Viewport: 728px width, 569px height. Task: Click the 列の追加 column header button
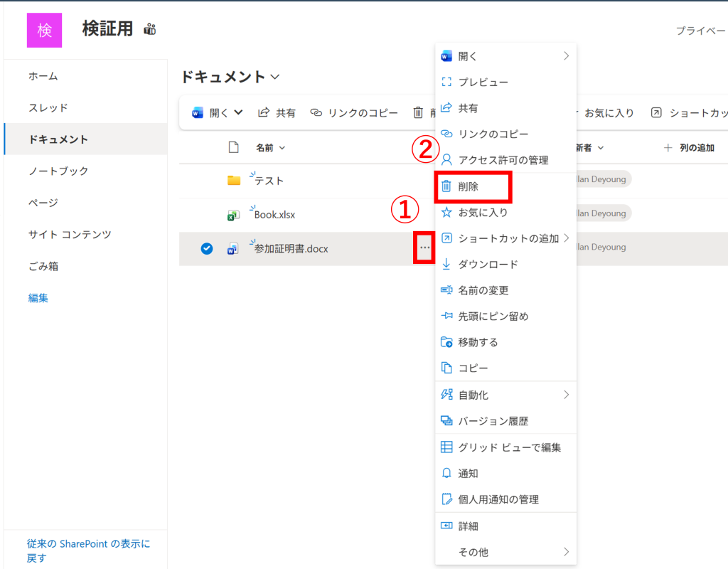tap(688, 148)
